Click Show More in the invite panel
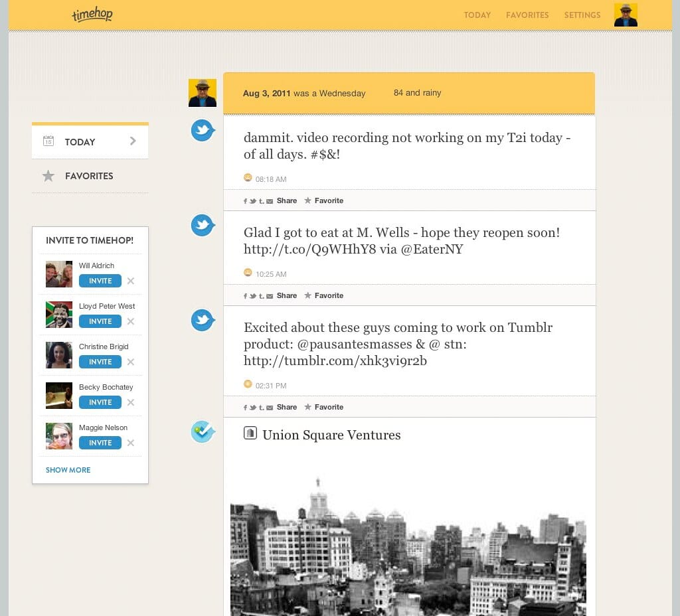680x616 pixels. pyautogui.click(x=68, y=470)
